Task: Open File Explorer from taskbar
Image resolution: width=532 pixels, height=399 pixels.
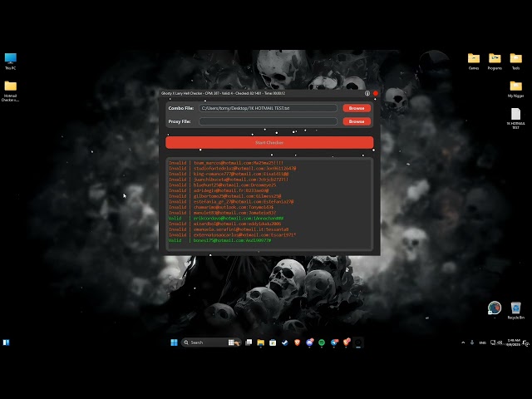Action: pyautogui.click(x=260, y=342)
